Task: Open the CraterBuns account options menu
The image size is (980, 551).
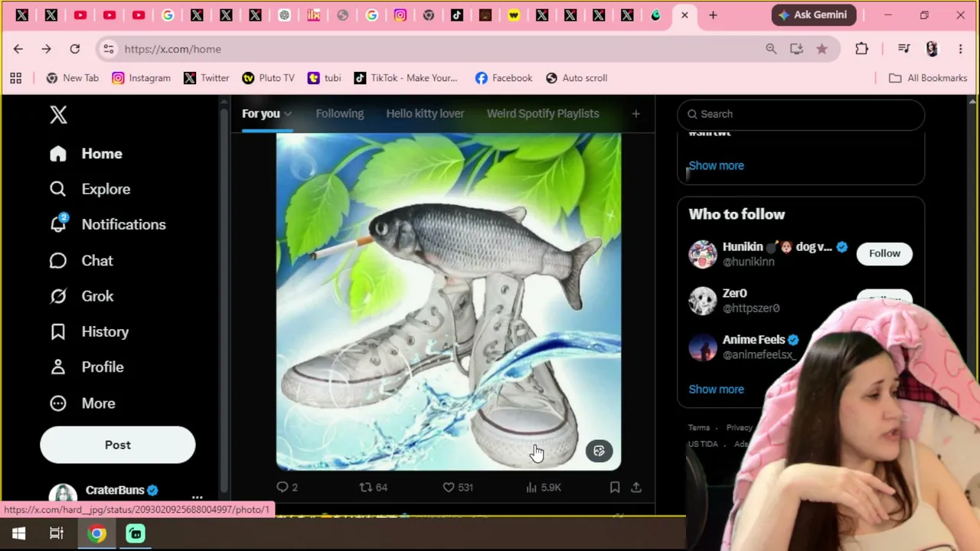Action: pos(197,497)
